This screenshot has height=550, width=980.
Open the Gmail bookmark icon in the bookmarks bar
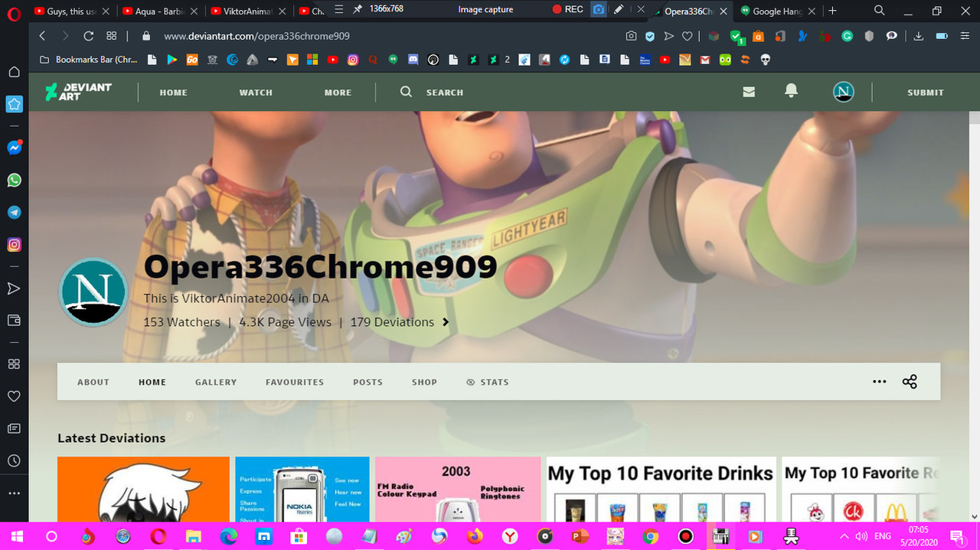tap(704, 60)
